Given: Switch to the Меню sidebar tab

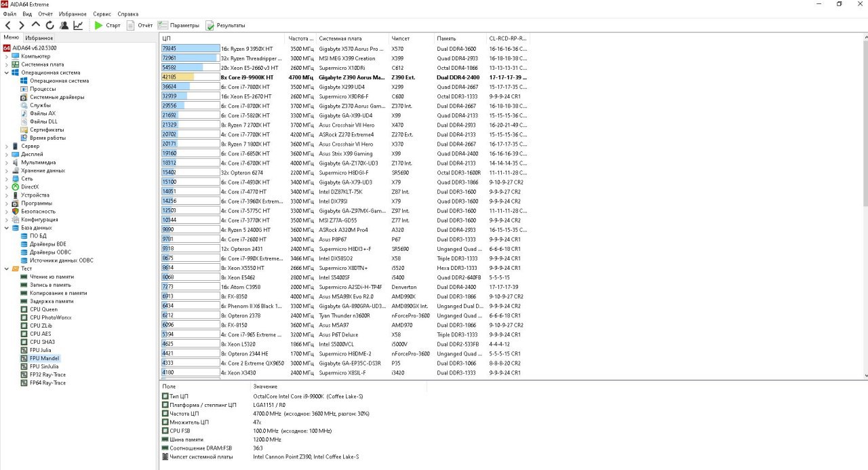Looking at the screenshot, I should pos(12,37).
